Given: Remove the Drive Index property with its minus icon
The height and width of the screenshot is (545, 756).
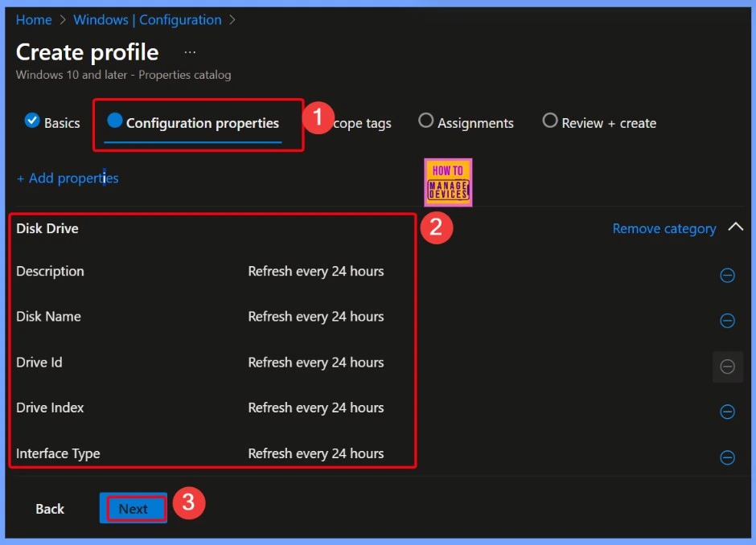Looking at the screenshot, I should 727,412.
